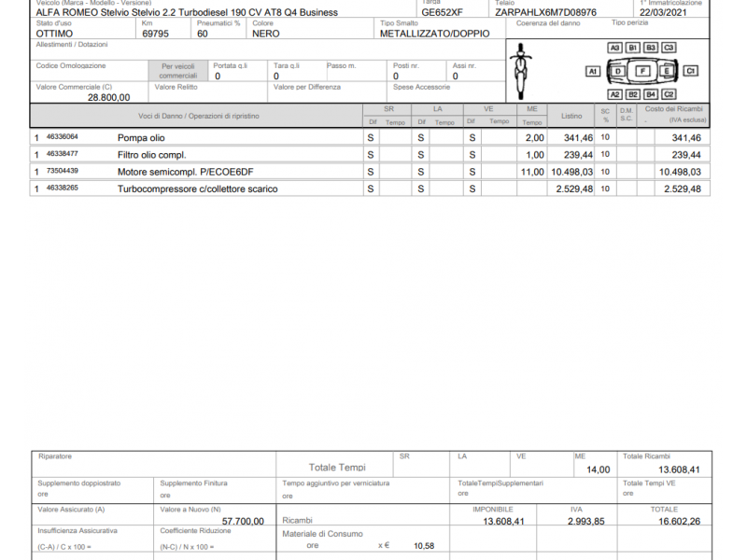Click the 'Filtro olio compl.' row description
Screen dimensions: 747x560
[152, 155]
